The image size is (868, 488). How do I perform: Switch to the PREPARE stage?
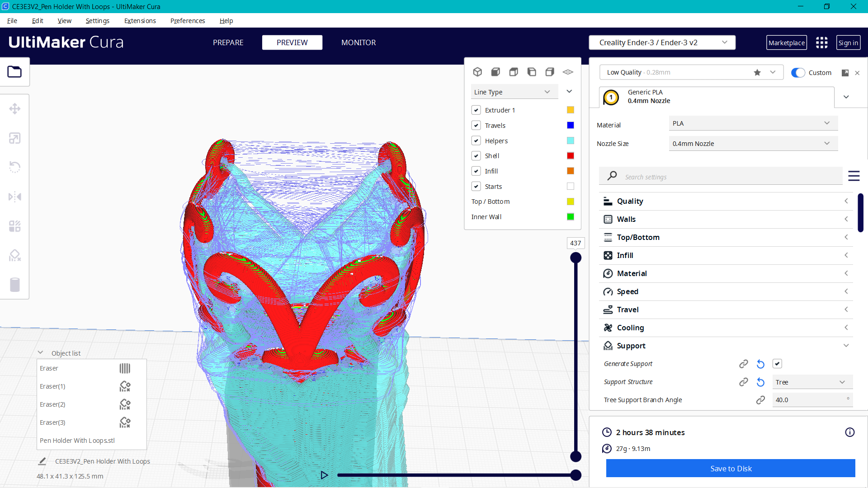pyautogui.click(x=228, y=42)
